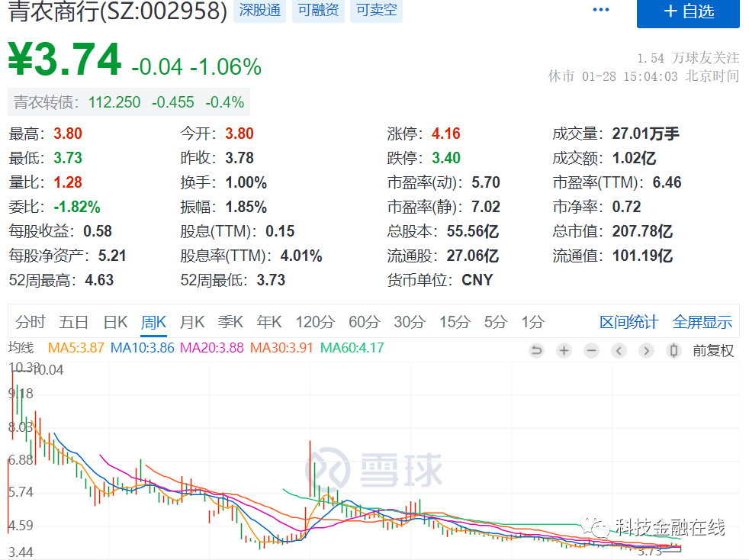Click the chart reset undo icon
Screen dimensions: 749x560
536,350
